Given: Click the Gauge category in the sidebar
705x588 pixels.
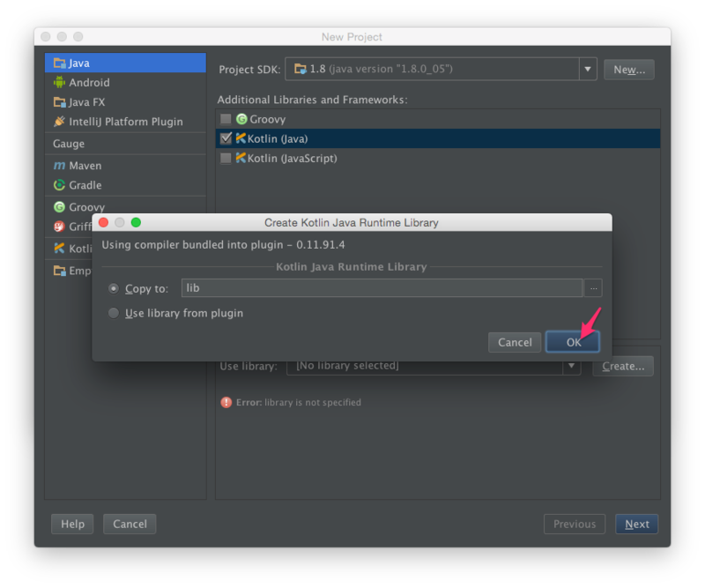Looking at the screenshot, I should (x=69, y=144).
